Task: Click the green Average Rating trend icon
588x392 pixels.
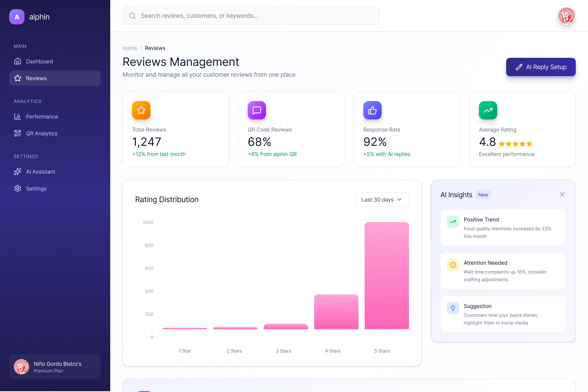Action: click(x=488, y=110)
